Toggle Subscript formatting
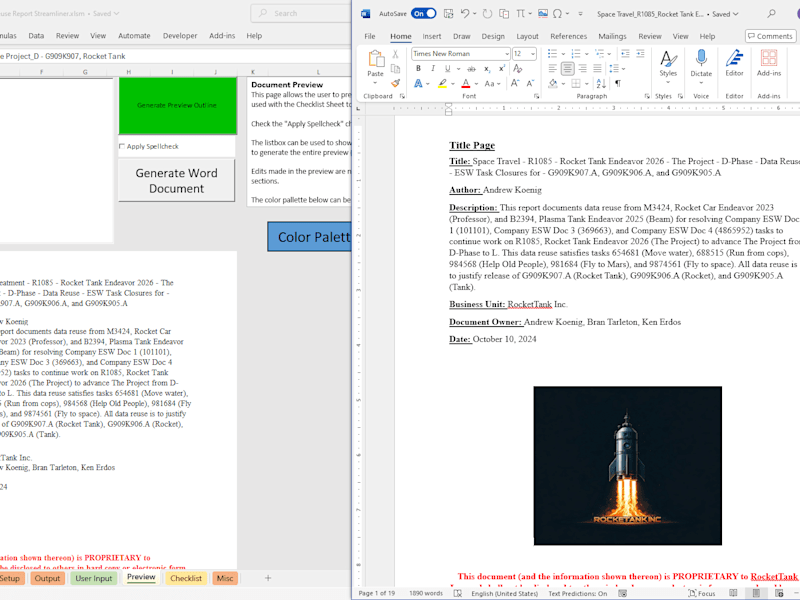The height and width of the screenshot is (600, 800). 487,68
